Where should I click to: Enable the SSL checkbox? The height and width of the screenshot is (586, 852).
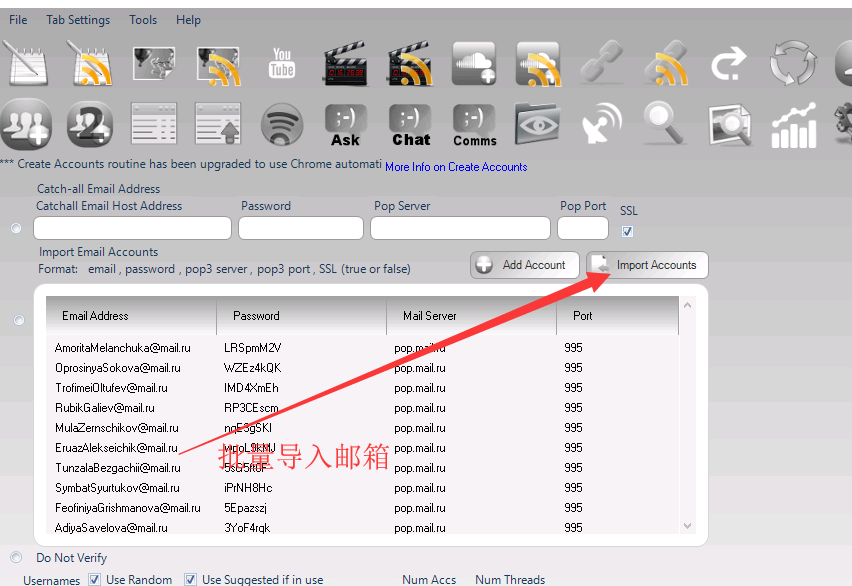tap(625, 231)
